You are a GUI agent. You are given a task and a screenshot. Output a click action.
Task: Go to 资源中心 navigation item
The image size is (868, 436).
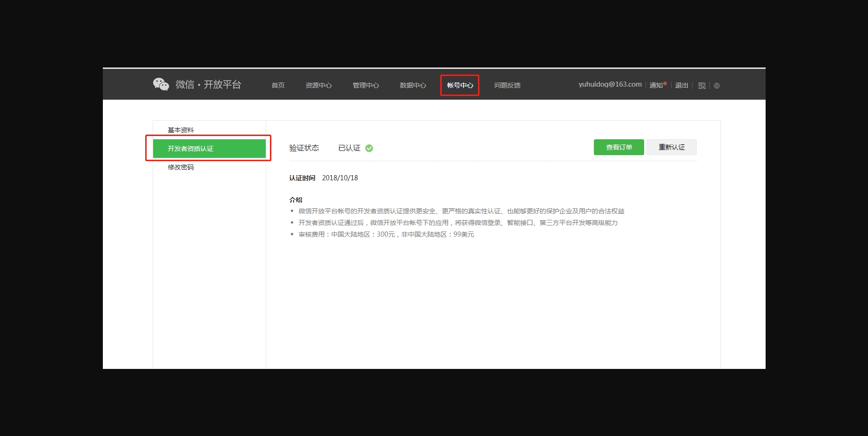pyautogui.click(x=318, y=85)
